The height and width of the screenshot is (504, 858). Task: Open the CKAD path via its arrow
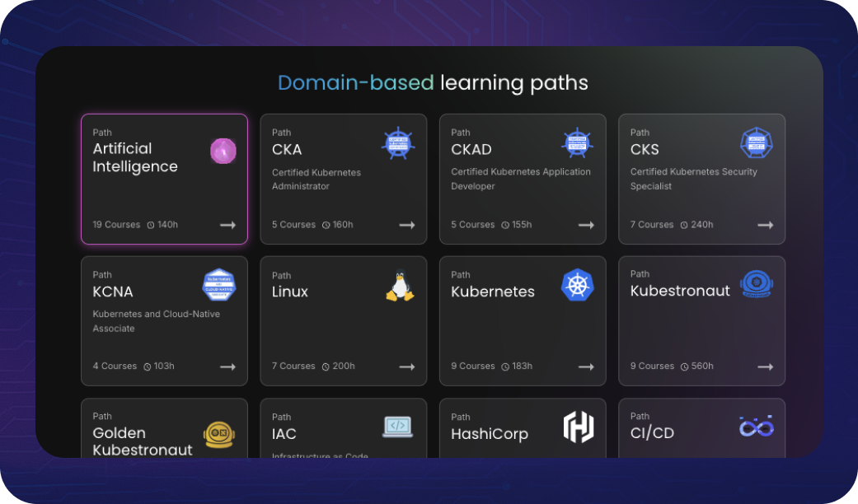[x=586, y=225]
